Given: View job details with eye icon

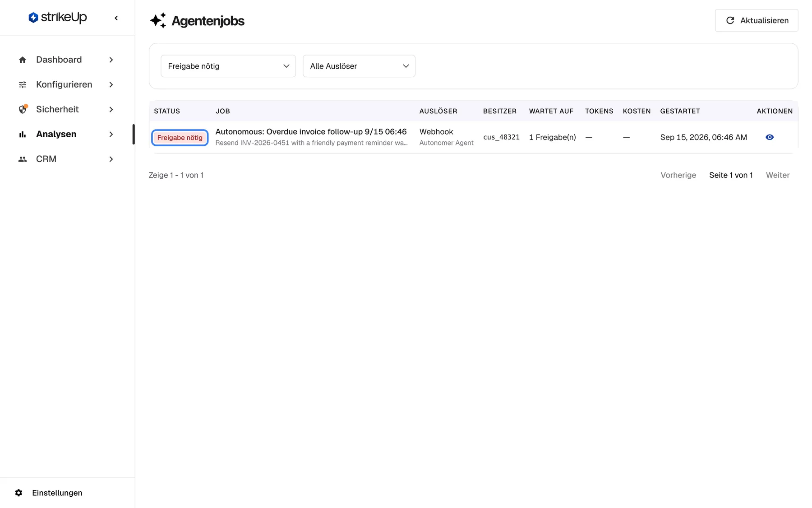Looking at the screenshot, I should point(770,137).
